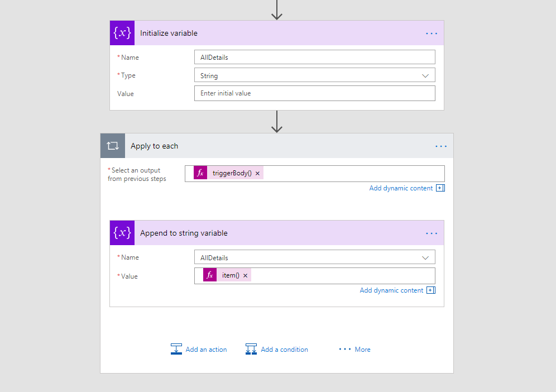
Task: Open Apply to each ellipsis menu
Action: 441,146
